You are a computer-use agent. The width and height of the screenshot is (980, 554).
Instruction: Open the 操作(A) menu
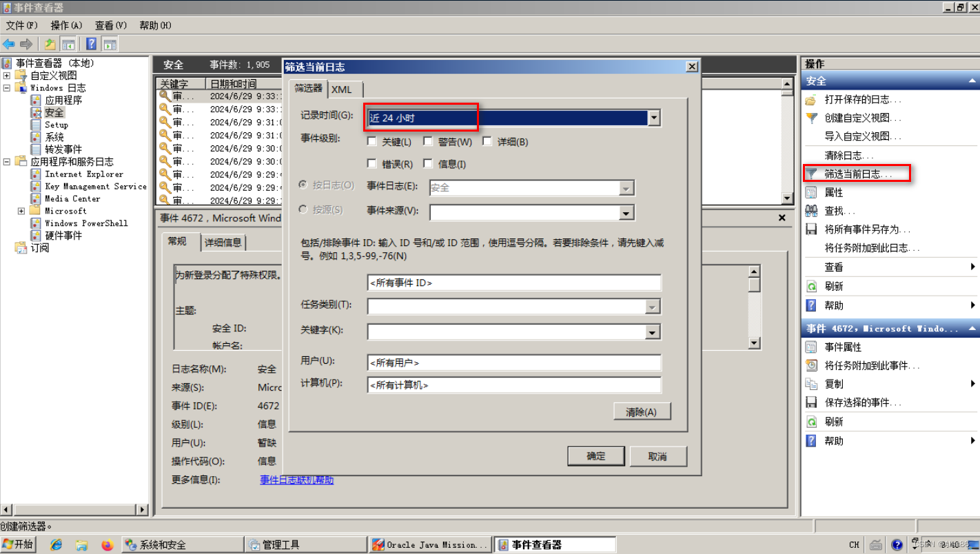pyautogui.click(x=67, y=25)
